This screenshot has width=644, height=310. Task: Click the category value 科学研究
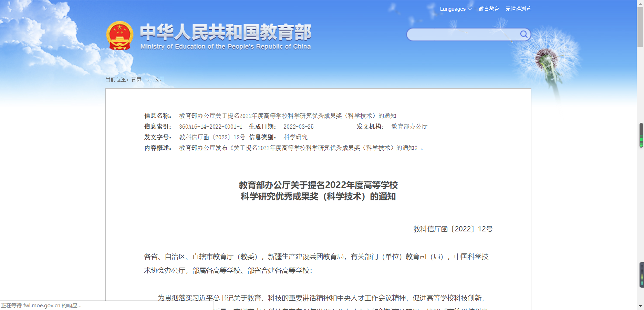(295, 137)
